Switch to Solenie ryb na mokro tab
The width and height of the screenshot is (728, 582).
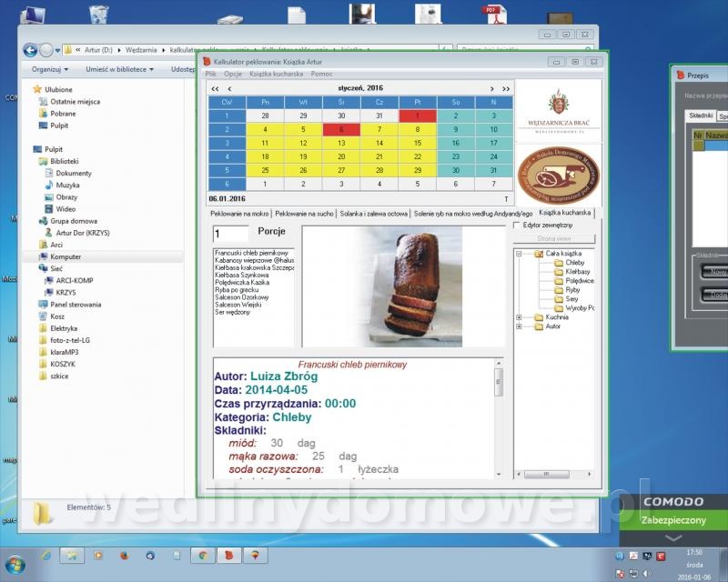pos(472,214)
